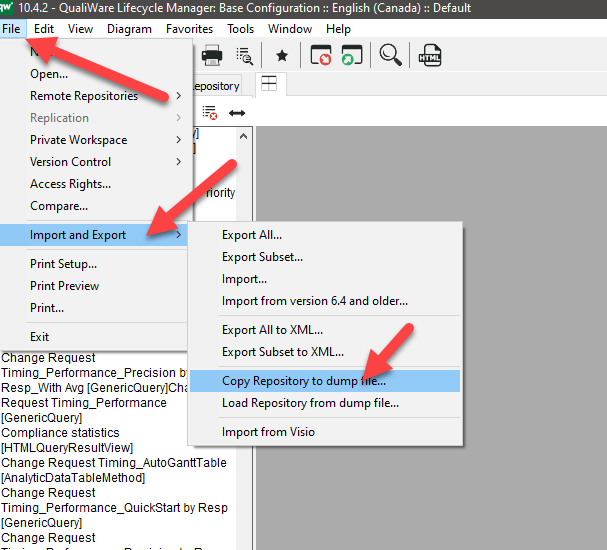Select Compliance statistics [HTMLQueryResultView] item
Image resolution: width=607 pixels, height=550 pixels.
pyautogui.click(x=67, y=440)
